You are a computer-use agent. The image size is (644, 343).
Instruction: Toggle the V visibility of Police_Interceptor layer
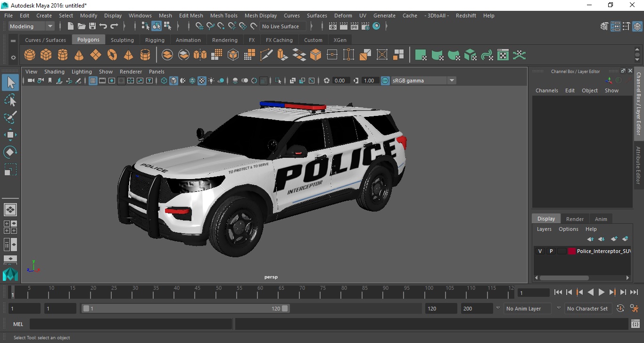(x=540, y=251)
